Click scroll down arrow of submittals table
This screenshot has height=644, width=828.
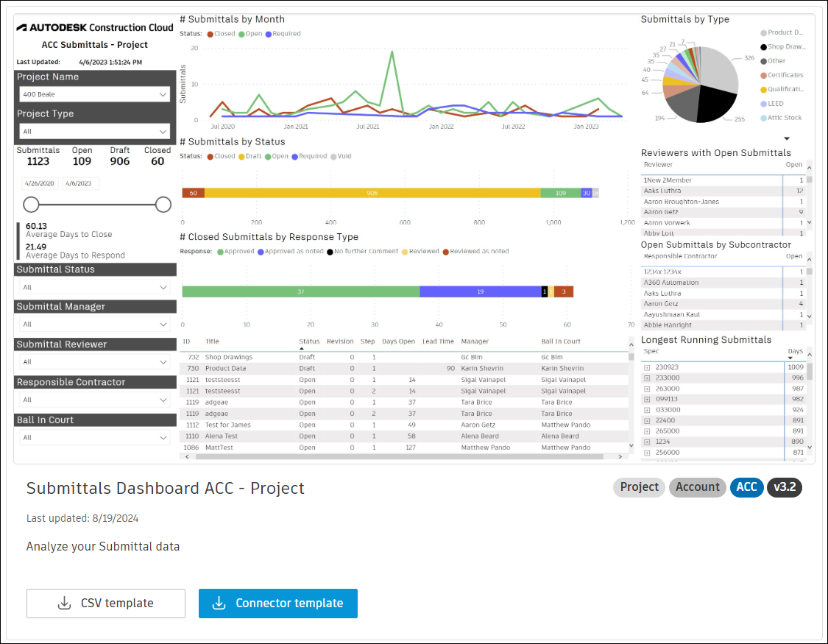[x=631, y=446]
